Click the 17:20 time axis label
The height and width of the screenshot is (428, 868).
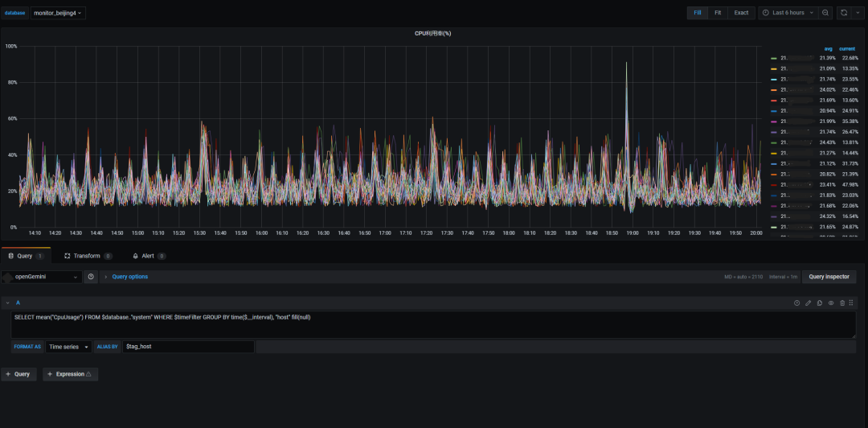(x=427, y=233)
